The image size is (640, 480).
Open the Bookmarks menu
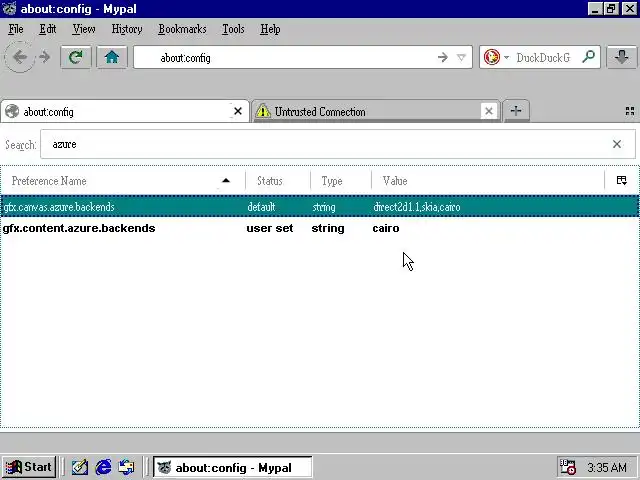point(182,29)
